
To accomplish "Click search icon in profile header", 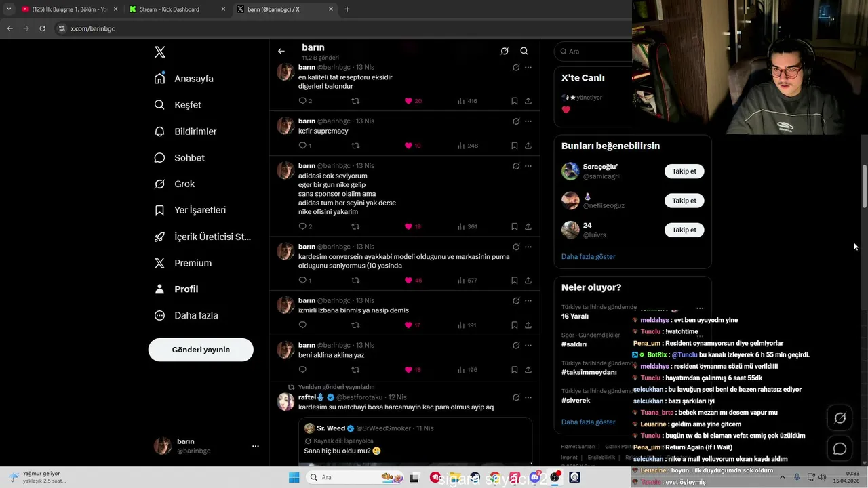I will click(x=524, y=51).
